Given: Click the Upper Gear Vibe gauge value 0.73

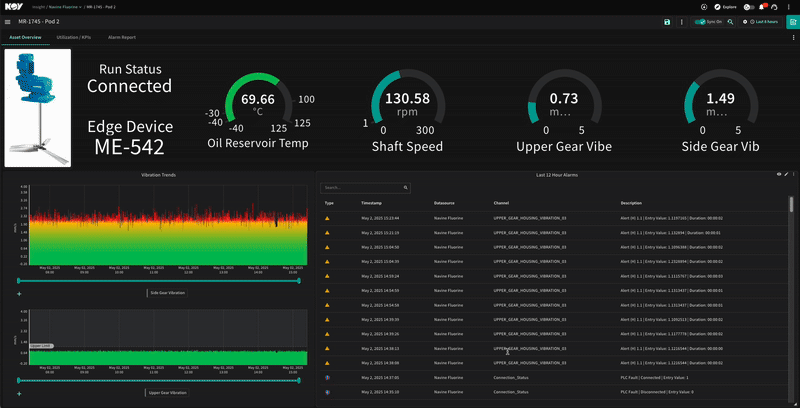Looking at the screenshot, I should point(564,98).
